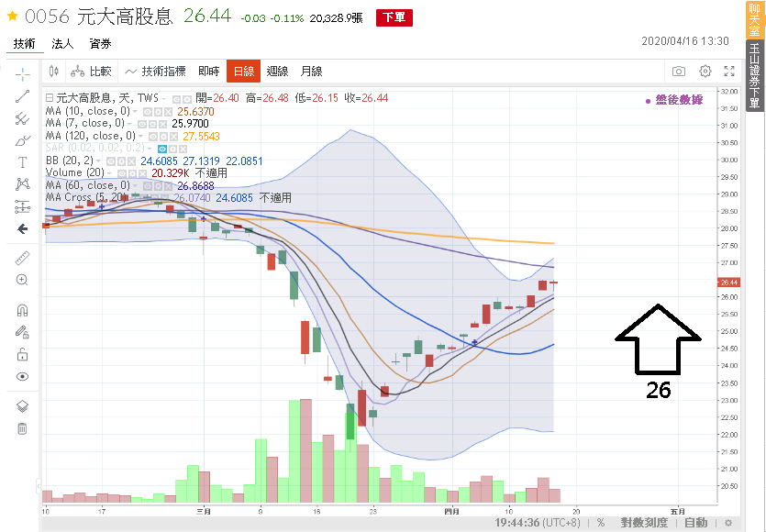Open the object tree layers icon
The width and height of the screenshot is (766, 532).
(x=22, y=406)
